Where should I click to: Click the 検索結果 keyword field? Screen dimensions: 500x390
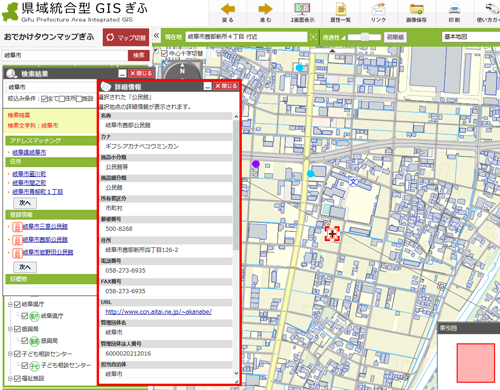tap(51, 87)
